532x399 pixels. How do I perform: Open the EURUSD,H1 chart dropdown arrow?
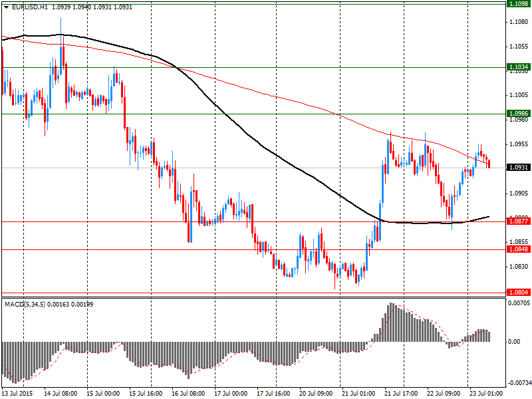tap(7, 7)
